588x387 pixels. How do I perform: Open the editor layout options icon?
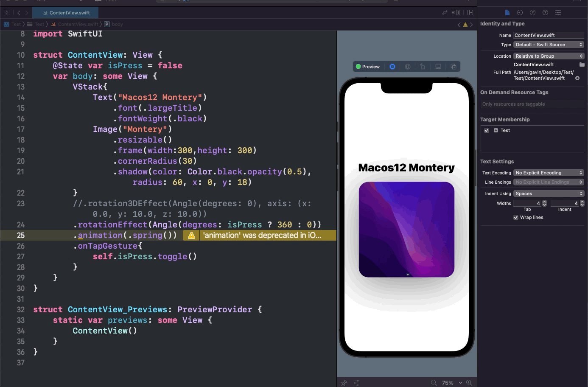click(x=456, y=13)
